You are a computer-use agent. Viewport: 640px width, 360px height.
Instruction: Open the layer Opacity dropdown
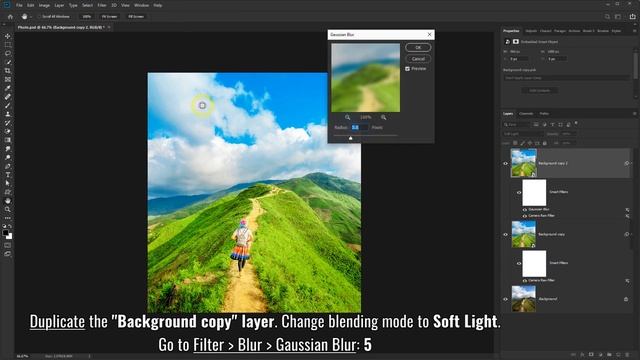(568, 134)
